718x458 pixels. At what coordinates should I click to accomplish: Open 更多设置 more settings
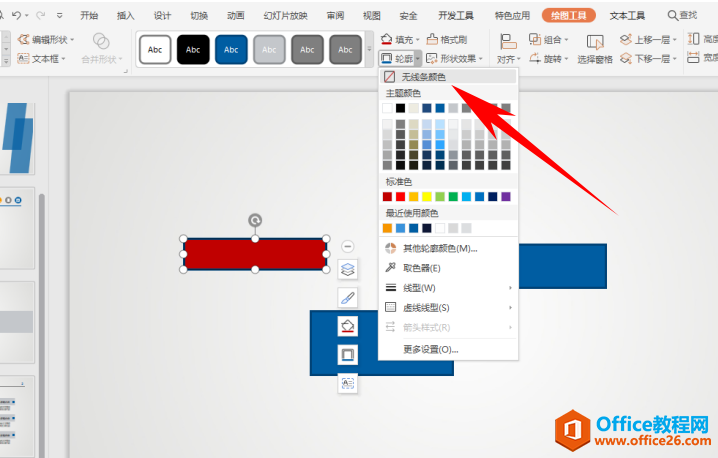tap(430, 349)
